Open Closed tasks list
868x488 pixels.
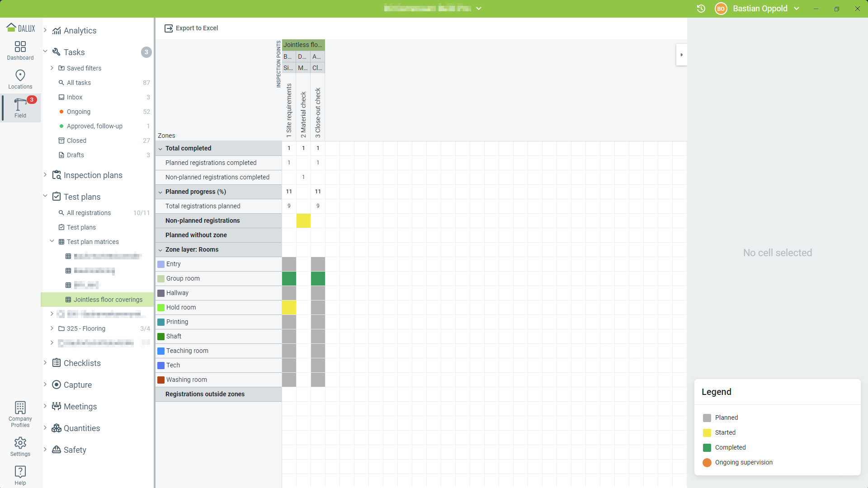76,141
